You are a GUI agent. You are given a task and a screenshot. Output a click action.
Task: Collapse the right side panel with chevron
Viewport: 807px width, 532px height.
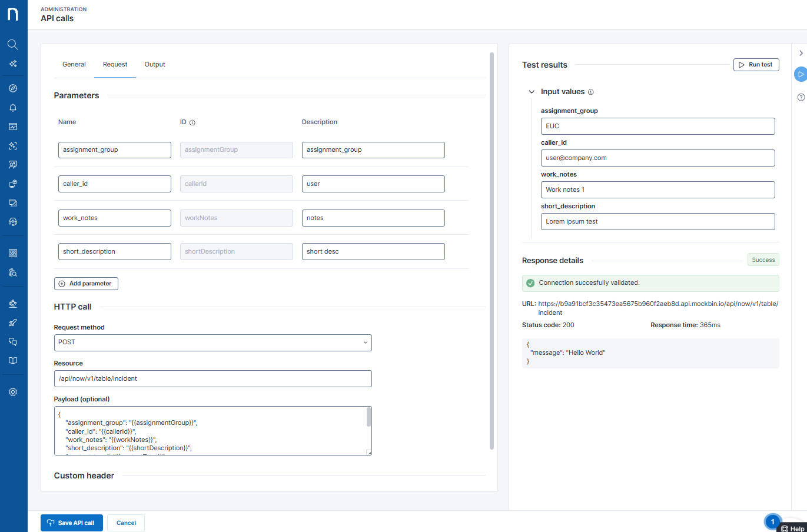pyautogui.click(x=801, y=53)
